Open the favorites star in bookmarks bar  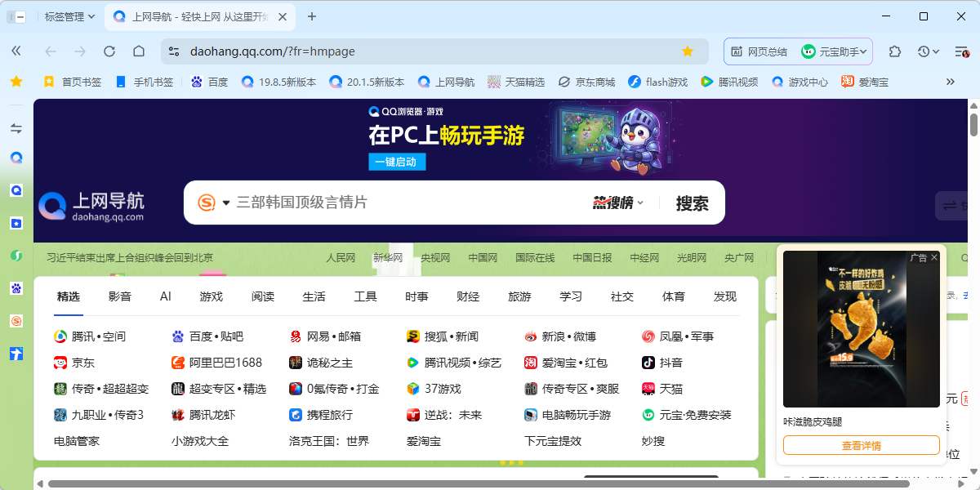16,82
